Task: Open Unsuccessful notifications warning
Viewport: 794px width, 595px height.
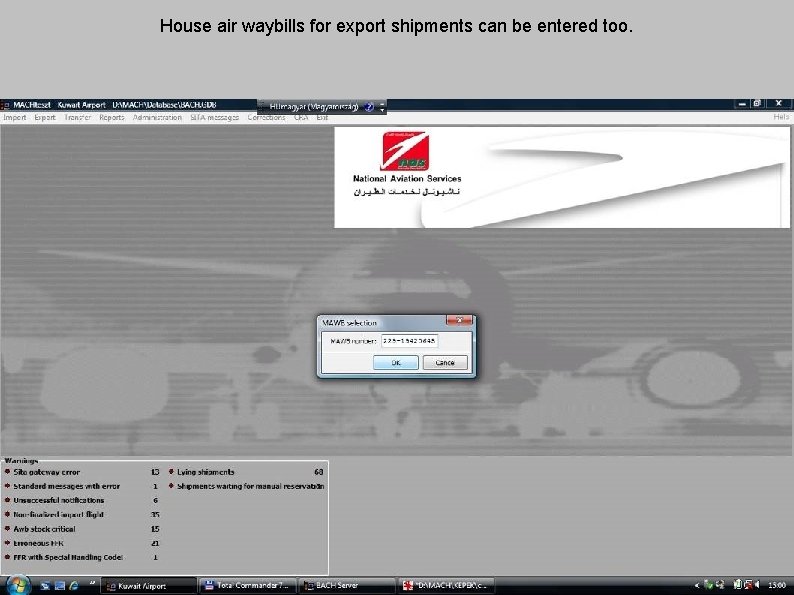Action: pos(59,500)
